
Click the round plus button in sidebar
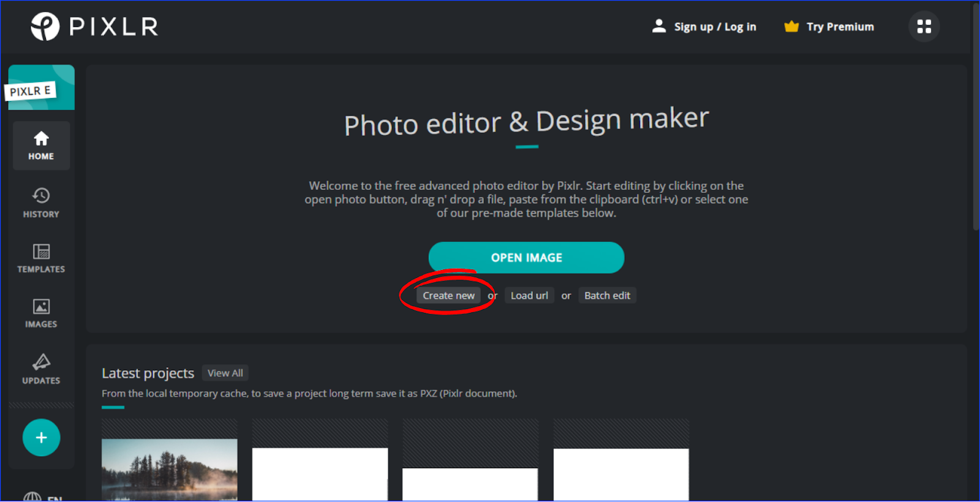click(41, 438)
